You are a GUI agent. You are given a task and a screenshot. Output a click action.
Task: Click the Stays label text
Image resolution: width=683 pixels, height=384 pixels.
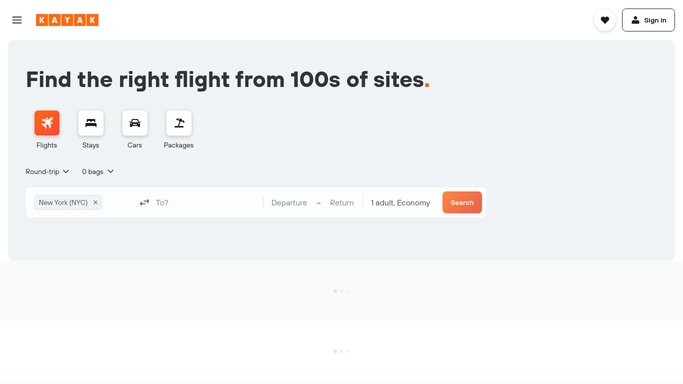[91, 145]
